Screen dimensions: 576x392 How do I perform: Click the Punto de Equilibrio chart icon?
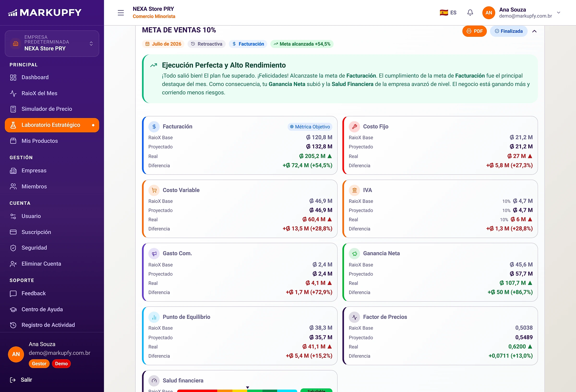[x=154, y=317]
